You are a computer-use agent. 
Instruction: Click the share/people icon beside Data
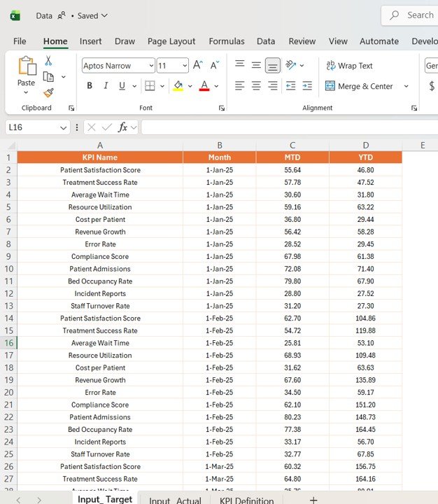[x=62, y=15]
